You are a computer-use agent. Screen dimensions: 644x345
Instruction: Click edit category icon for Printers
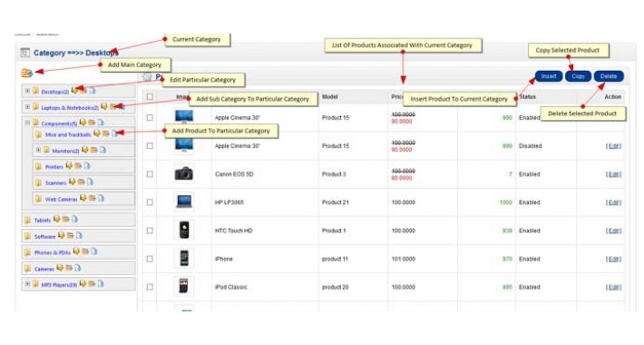tap(69, 166)
